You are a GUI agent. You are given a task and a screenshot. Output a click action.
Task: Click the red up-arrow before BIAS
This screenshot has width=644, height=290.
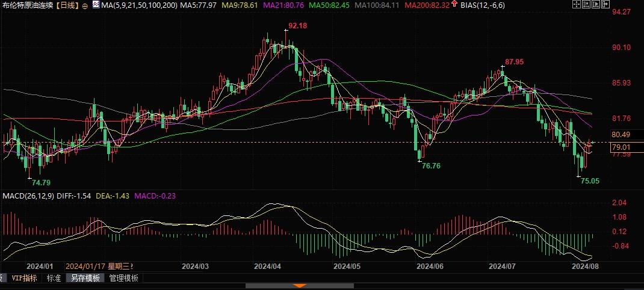point(454,5)
